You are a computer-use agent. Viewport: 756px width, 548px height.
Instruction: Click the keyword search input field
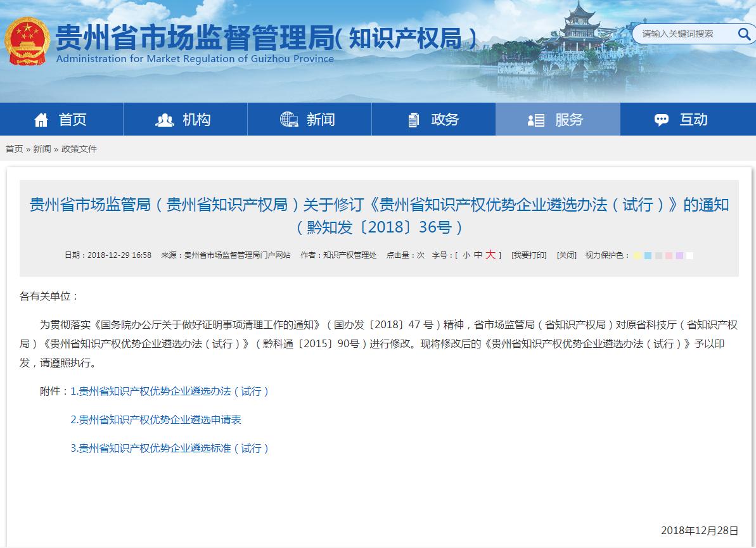684,34
